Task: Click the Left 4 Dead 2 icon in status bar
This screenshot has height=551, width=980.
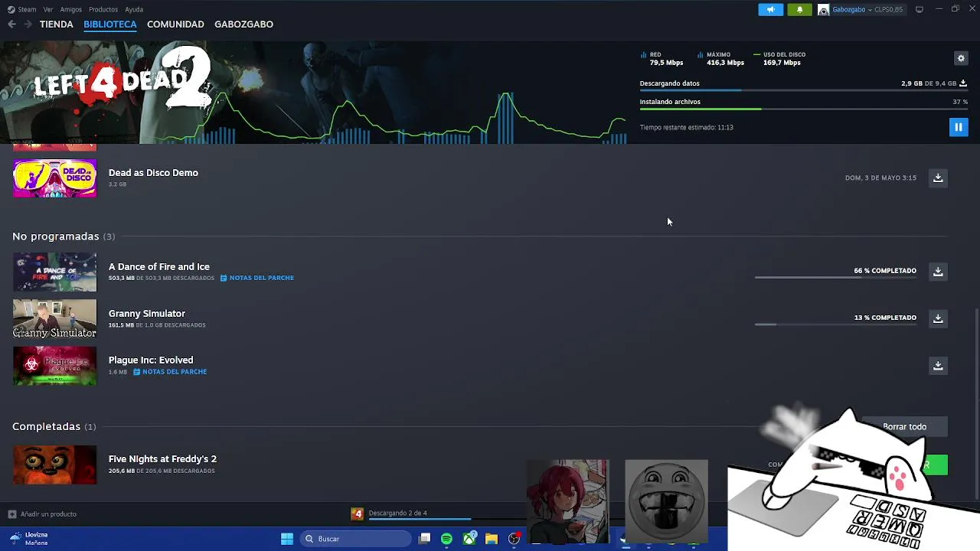Action: click(358, 514)
